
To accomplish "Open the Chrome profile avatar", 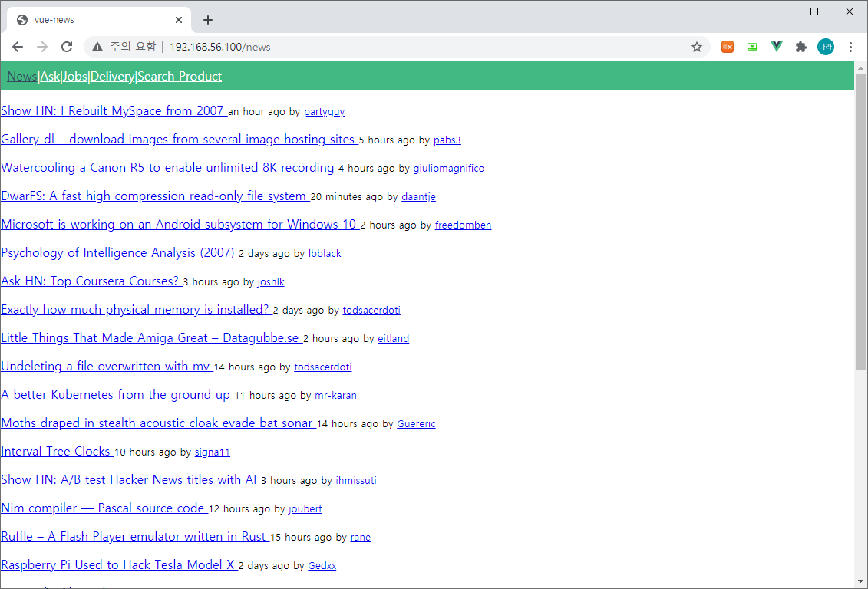I will [825, 47].
